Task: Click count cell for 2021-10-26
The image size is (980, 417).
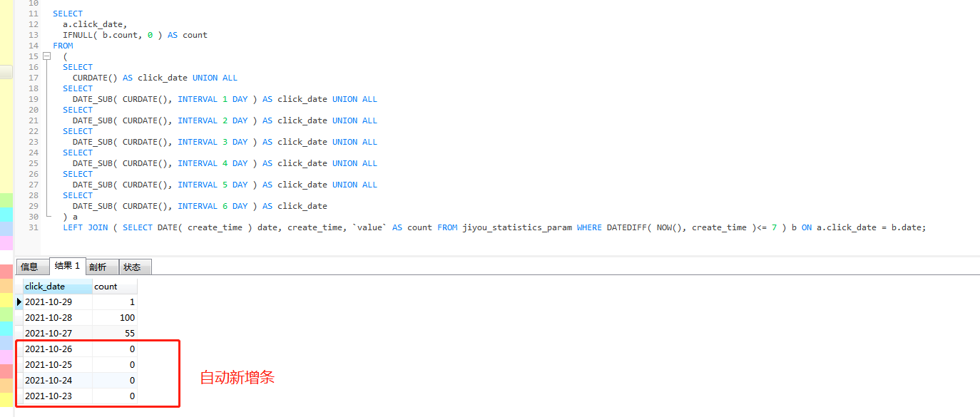Action: pyautogui.click(x=115, y=349)
